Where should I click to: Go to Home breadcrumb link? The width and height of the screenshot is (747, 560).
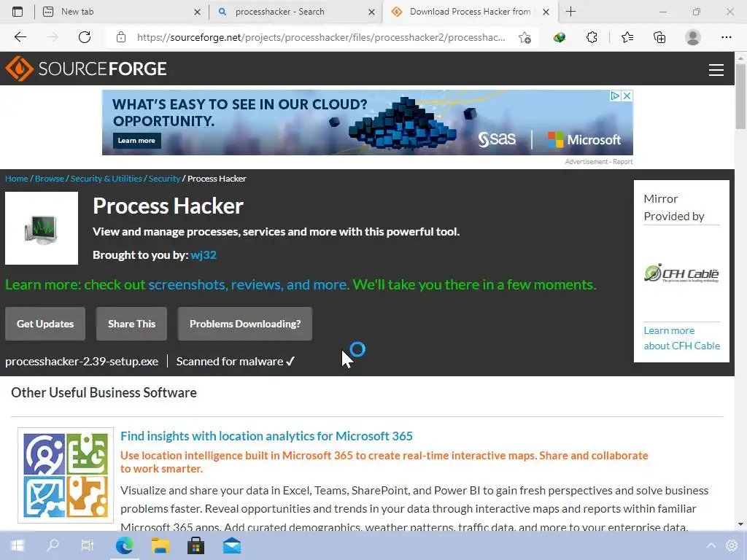(17, 179)
